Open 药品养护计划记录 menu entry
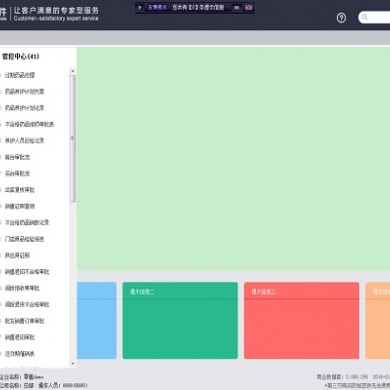Screen dimensions: 390x390 click(x=24, y=108)
